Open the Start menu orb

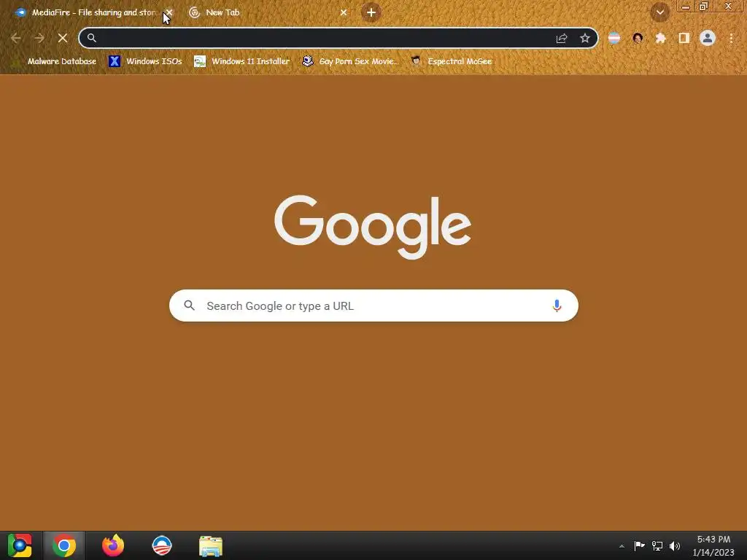pos(20,545)
